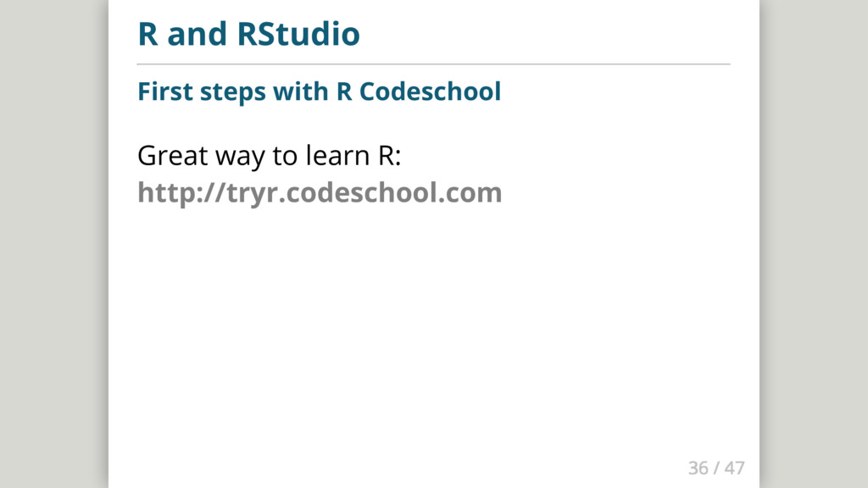Click the word 'Great' in the body text
The image size is (868, 488).
point(164,157)
